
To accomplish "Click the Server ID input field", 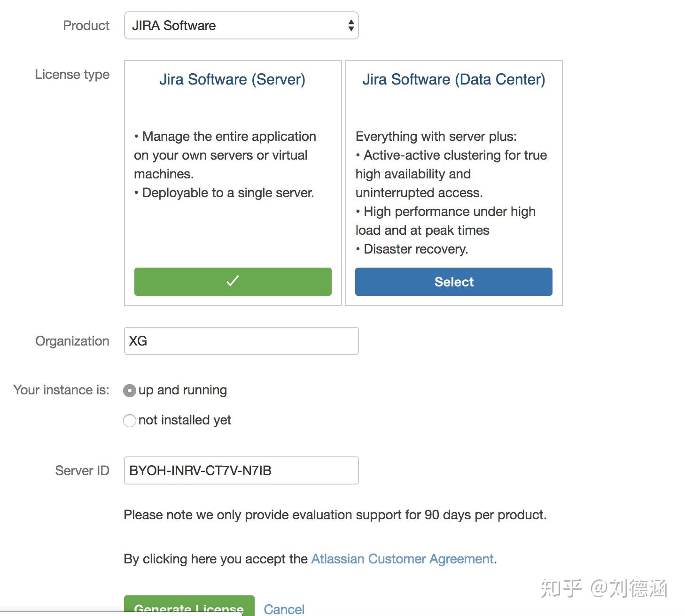I will (x=241, y=470).
